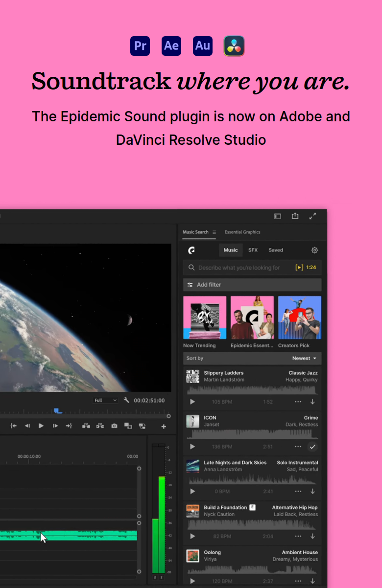Click the Export Frame camera icon
This screenshot has width=382, height=588.
114,426
